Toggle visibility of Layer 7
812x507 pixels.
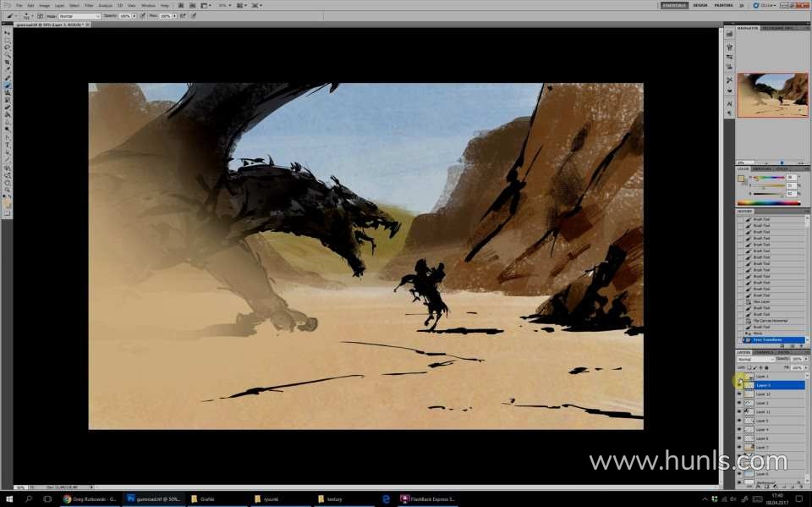739,447
